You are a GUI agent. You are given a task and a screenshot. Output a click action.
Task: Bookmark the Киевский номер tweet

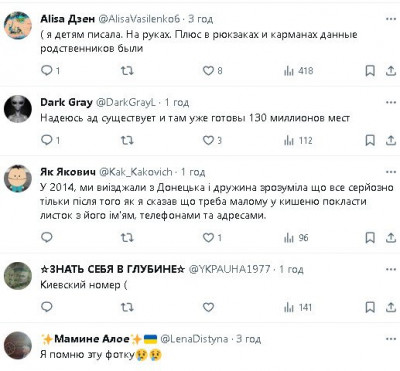click(x=370, y=307)
